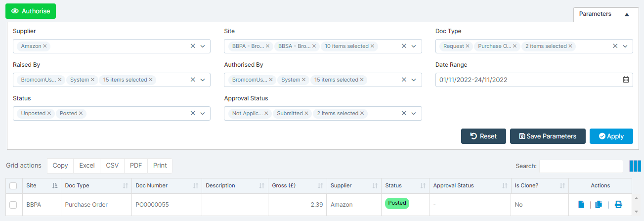
Task: Click the Apply button
Action: tap(611, 136)
